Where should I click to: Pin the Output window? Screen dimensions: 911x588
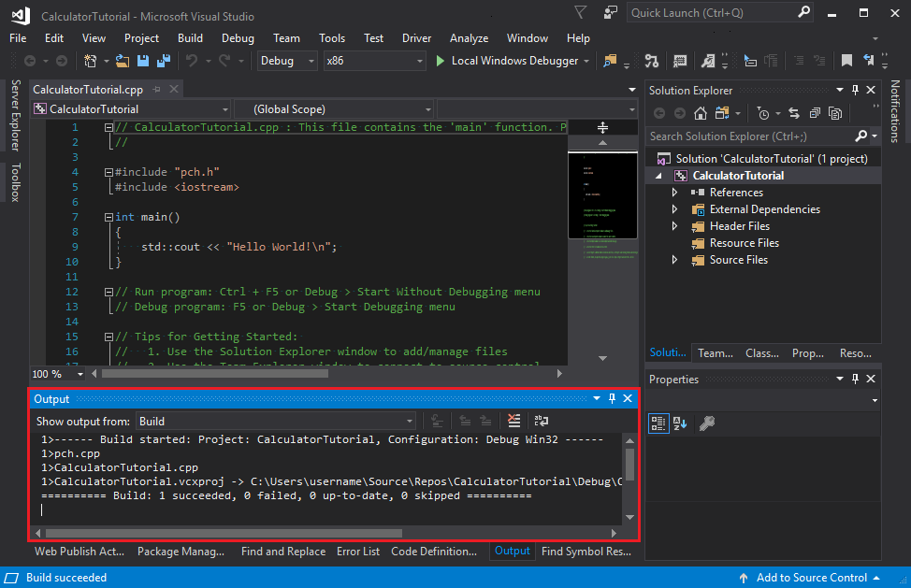[x=612, y=397]
